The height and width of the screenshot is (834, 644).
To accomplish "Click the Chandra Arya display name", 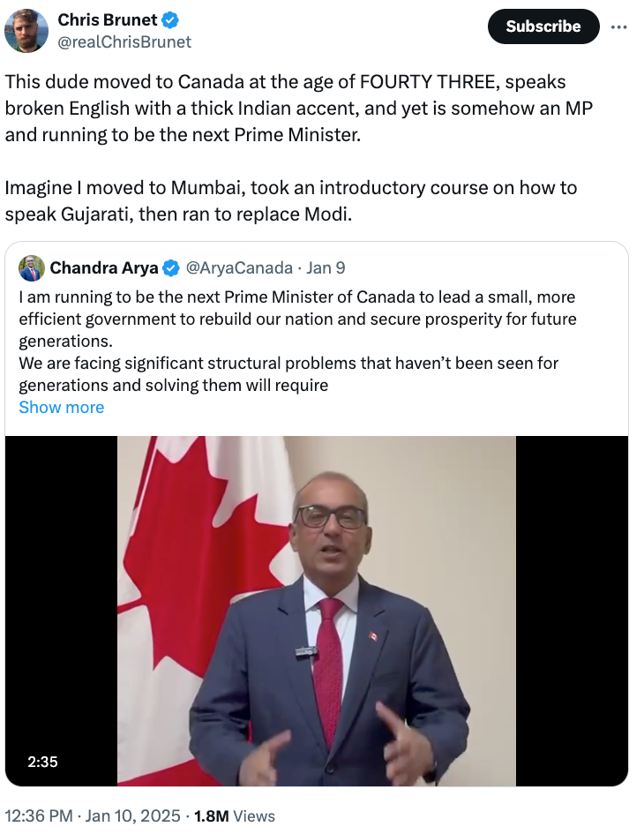I will click(104, 268).
